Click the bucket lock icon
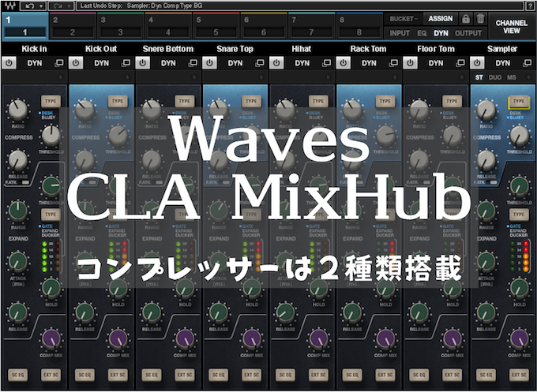The width and height of the screenshot is (537, 392). [465, 19]
